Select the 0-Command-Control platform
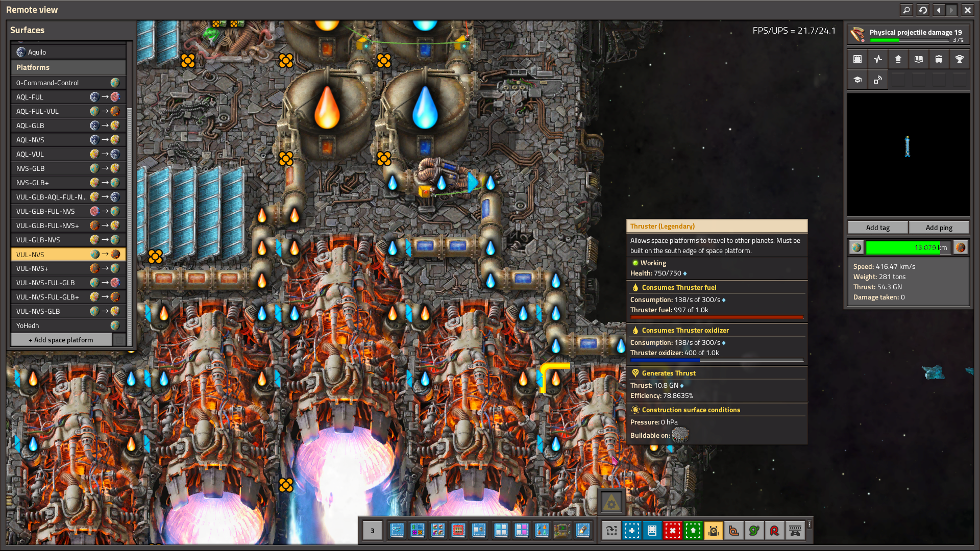 (x=68, y=83)
